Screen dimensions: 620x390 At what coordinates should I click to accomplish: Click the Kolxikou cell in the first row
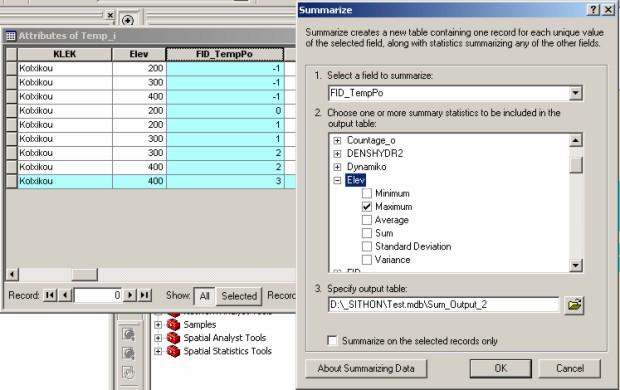pos(65,68)
